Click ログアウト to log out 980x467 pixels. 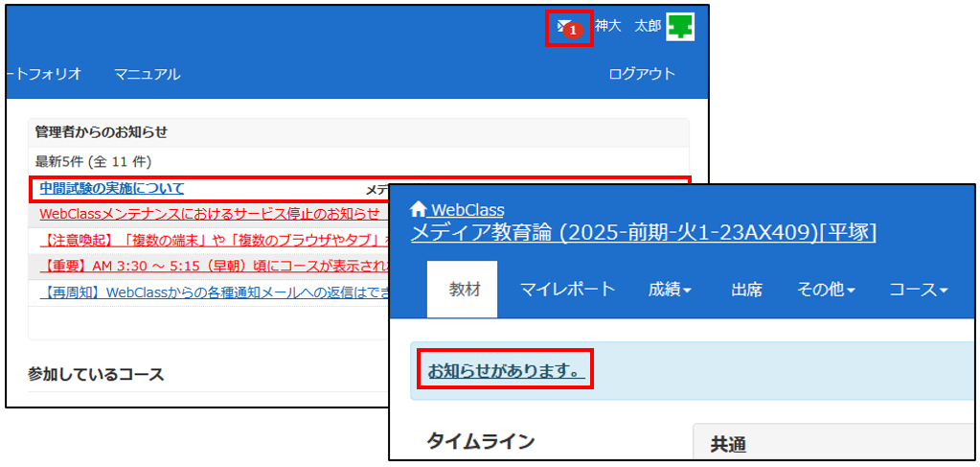click(x=642, y=74)
